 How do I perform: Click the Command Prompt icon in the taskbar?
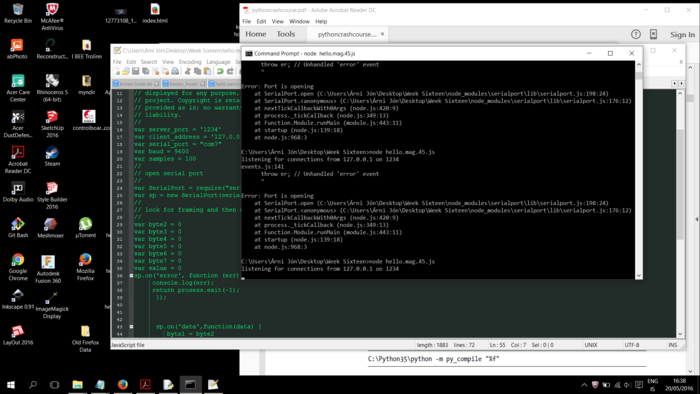click(190, 384)
